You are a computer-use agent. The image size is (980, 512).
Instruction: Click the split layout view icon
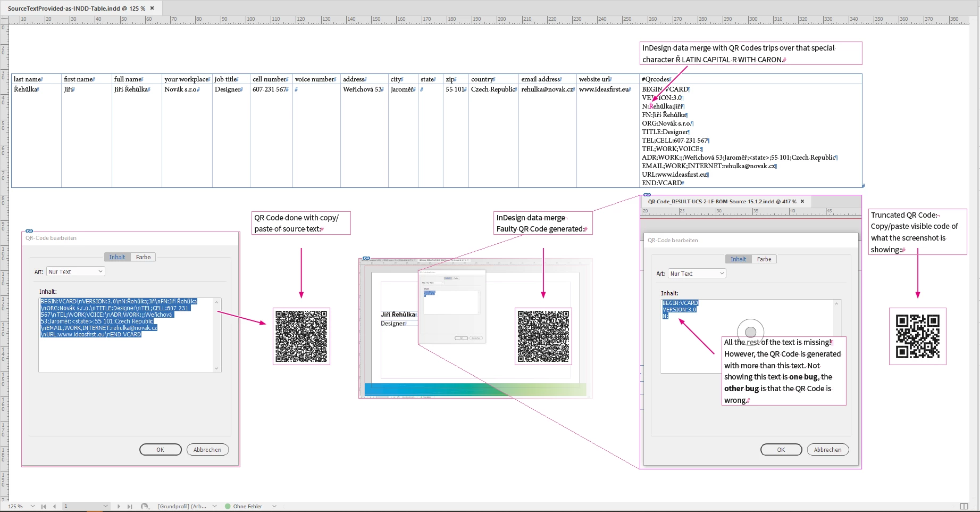(x=964, y=506)
